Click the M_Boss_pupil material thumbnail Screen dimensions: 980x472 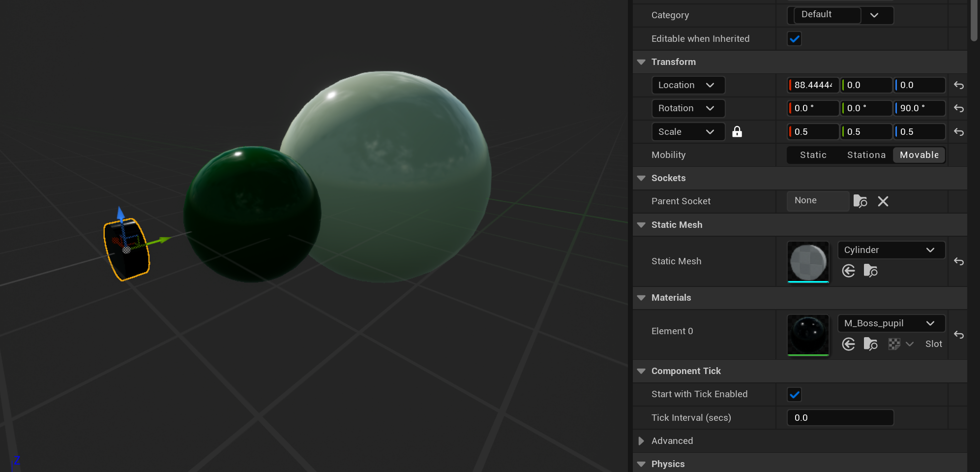[x=808, y=335]
